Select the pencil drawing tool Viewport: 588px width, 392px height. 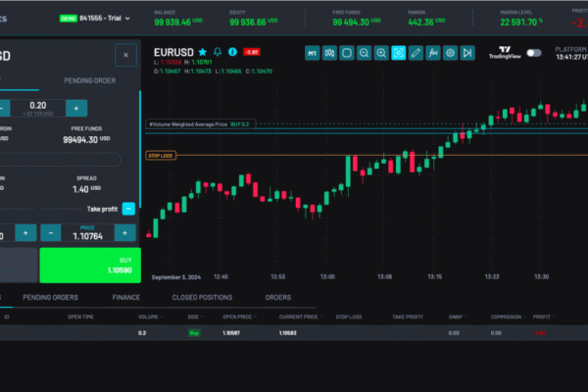pos(416,53)
